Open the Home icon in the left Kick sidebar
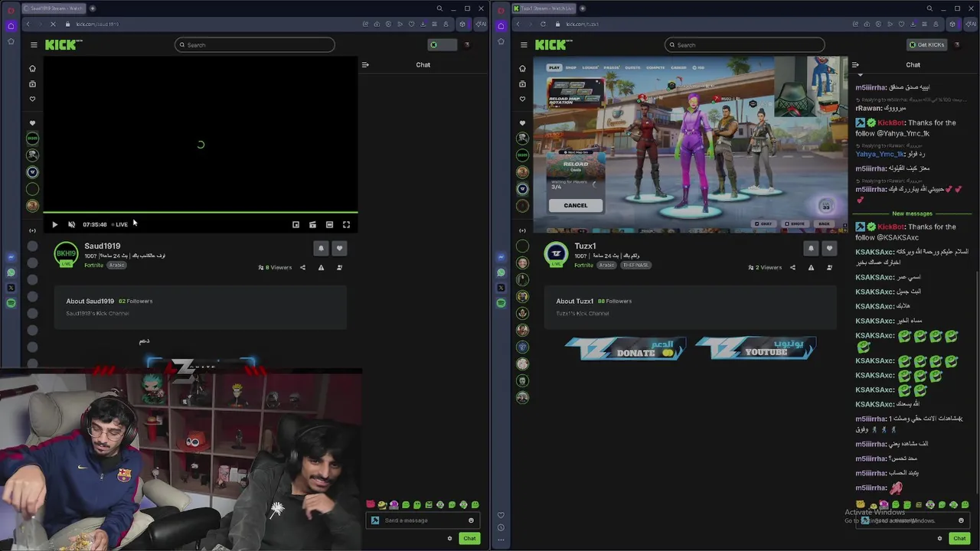980x551 pixels. coord(32,68)
